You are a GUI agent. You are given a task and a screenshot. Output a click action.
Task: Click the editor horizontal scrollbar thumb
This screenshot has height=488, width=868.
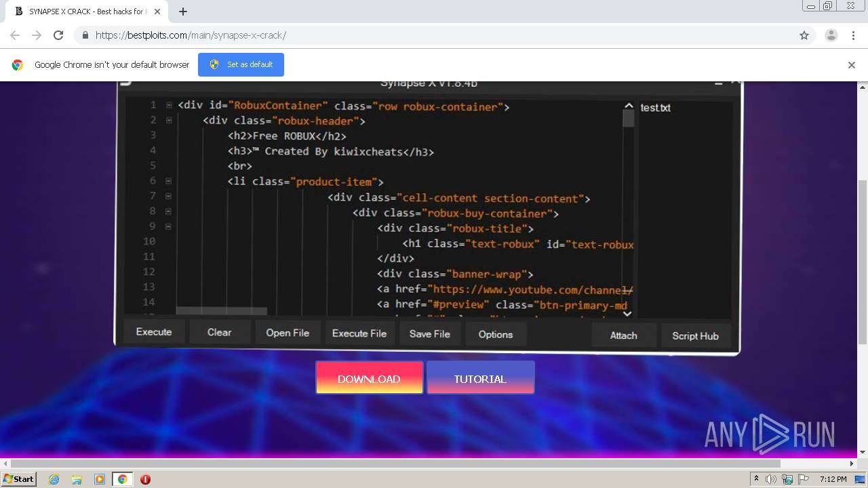coord(221,311)
